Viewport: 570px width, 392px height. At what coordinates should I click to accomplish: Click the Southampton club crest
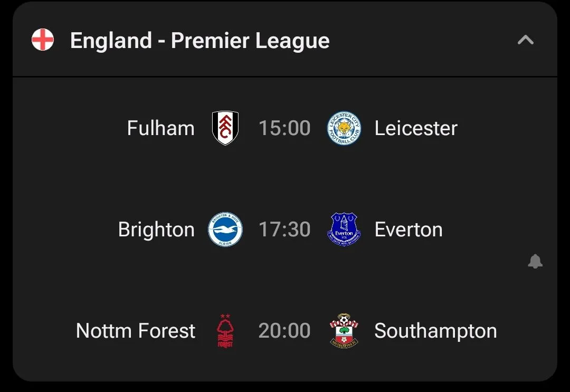pos(344,331)
